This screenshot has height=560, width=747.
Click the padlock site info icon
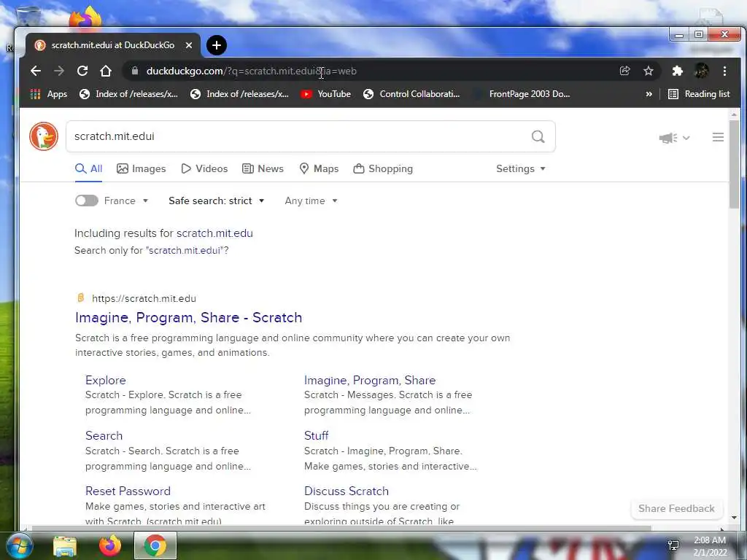[x=135, y=71]
